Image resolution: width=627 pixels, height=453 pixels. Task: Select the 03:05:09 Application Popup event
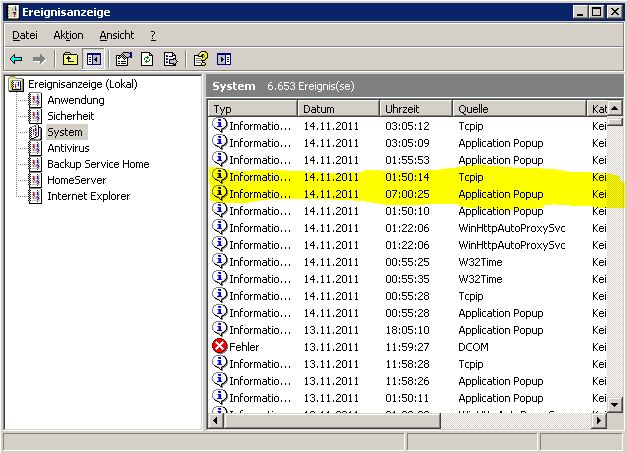409,143
